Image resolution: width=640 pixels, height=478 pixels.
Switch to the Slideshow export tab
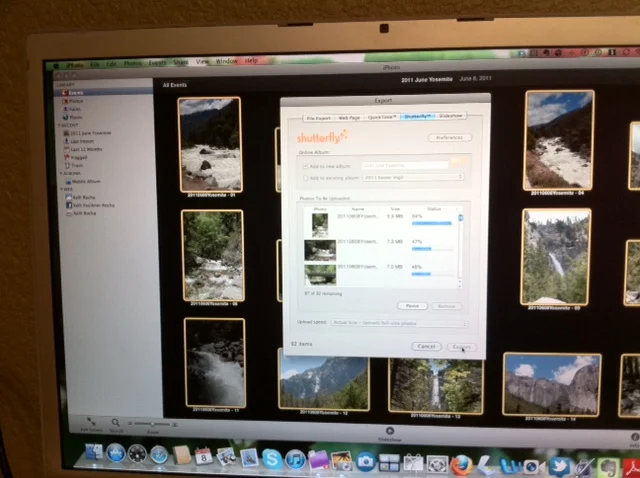451,116
